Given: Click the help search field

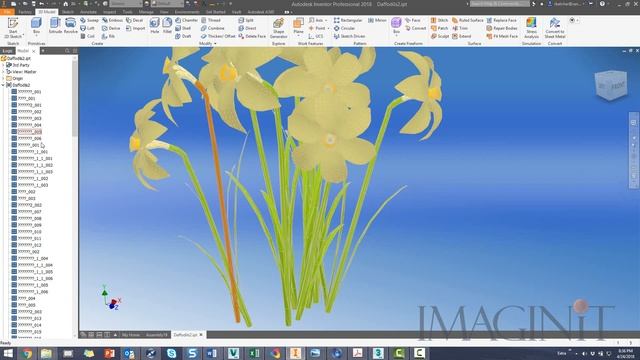Looking at the screenshot, I should (500, 4).
